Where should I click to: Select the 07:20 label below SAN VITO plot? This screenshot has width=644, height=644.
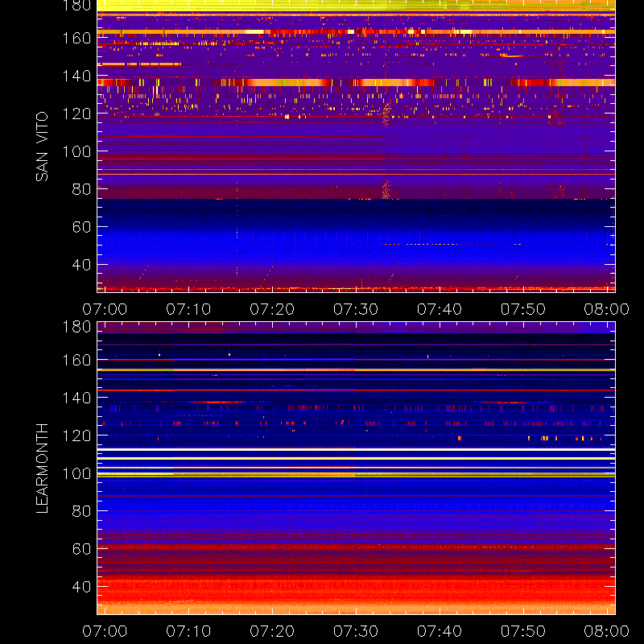pyautogui.click(x=272, y=309)
